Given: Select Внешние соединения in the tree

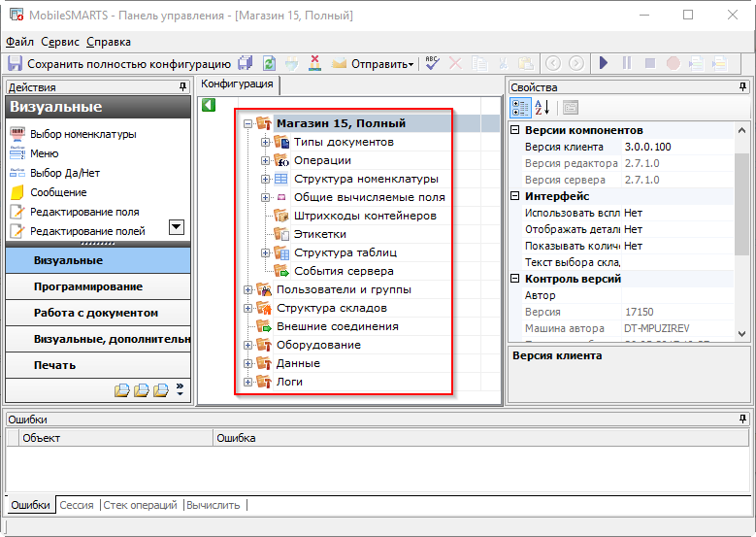Looking at the screenshot, I should [x=338, y=326].
